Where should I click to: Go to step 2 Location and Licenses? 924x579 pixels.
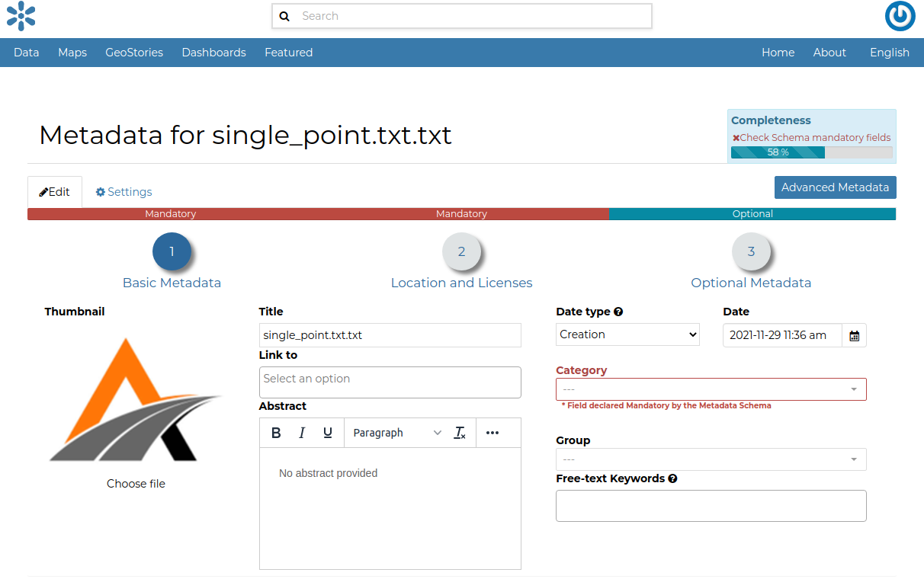pyautogui.click(x=461, y=252)
